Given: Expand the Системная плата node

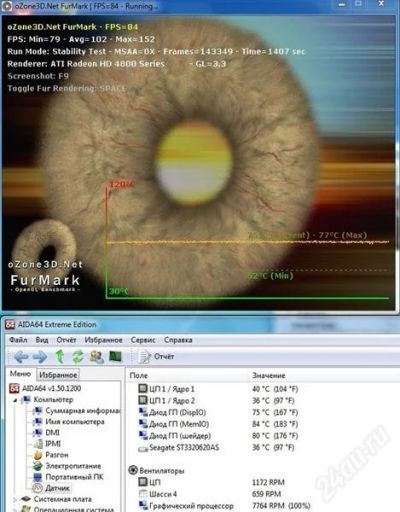Looking at the screenshot, I should click(15, 500).
